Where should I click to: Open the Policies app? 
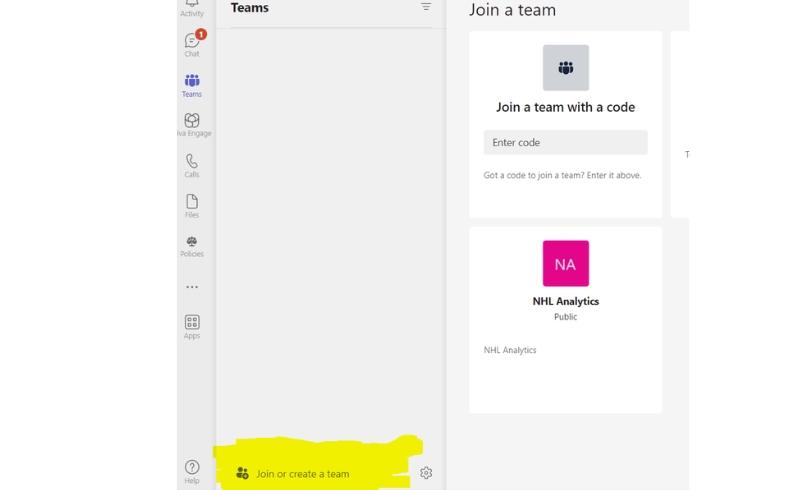coord(192,246)
